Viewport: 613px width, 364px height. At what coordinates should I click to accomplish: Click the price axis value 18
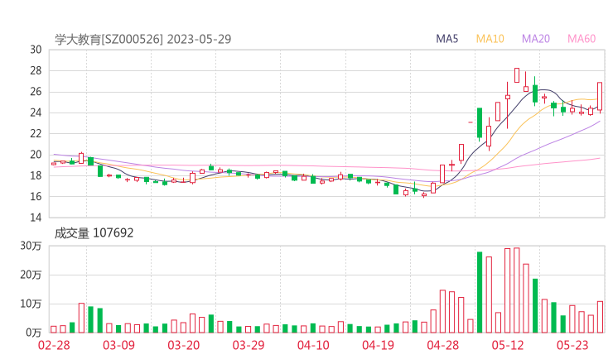click(36, 175)
